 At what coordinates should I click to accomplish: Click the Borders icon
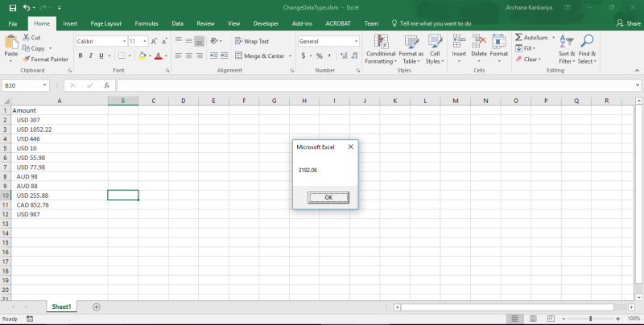[122, 56]
